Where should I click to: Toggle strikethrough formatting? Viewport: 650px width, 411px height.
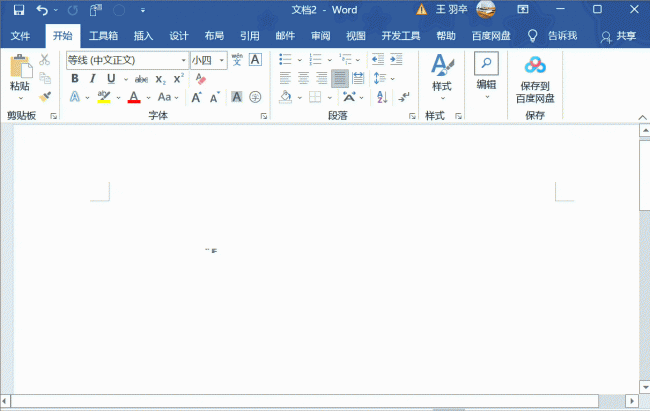[141, 79]
